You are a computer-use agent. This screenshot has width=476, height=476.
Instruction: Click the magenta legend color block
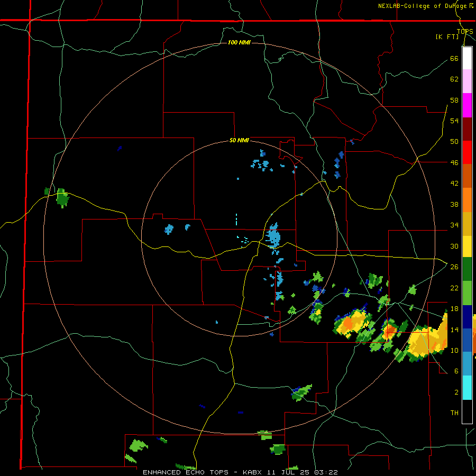coord(467,105)
